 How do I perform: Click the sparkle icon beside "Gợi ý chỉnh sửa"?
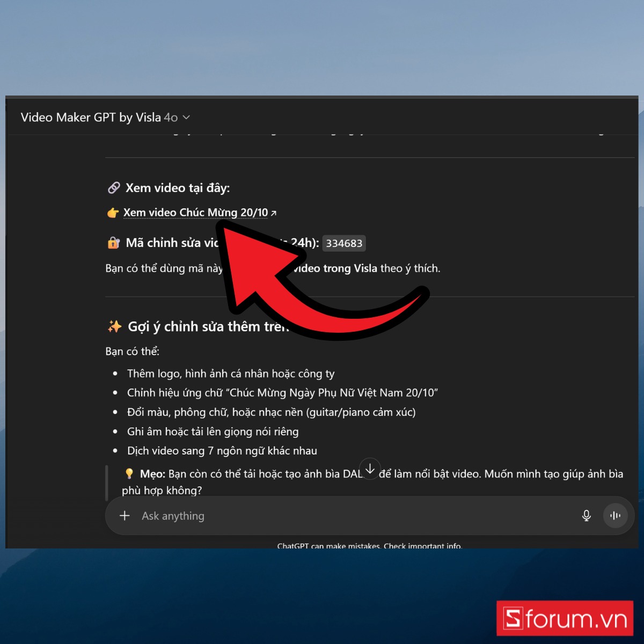(114, 326)
